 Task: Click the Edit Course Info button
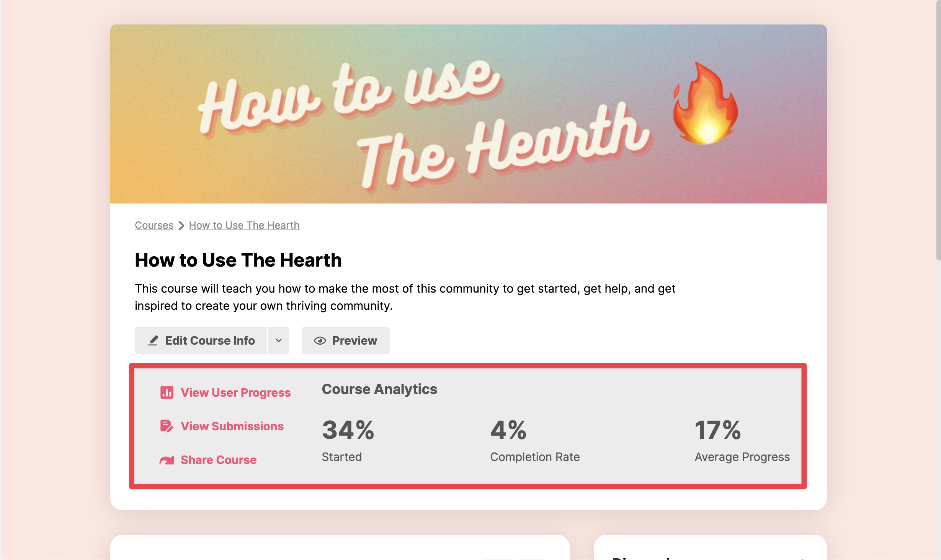201,340
